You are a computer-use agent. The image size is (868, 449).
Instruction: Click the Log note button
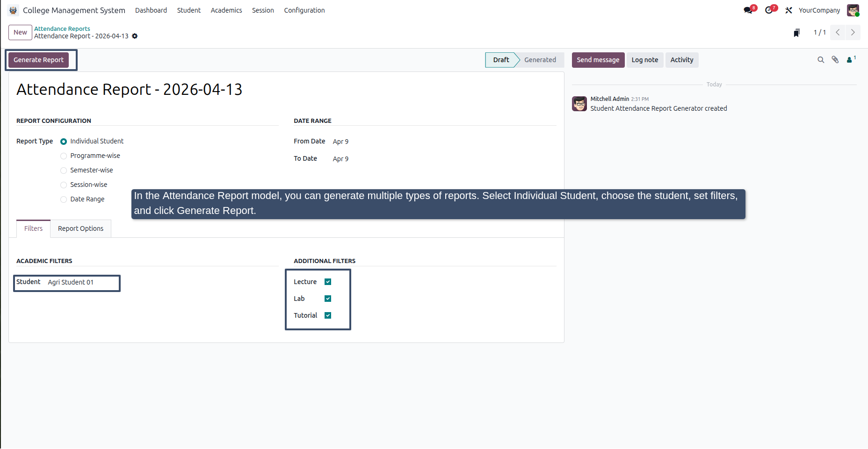pyautogui.click(x=645, y=60)
